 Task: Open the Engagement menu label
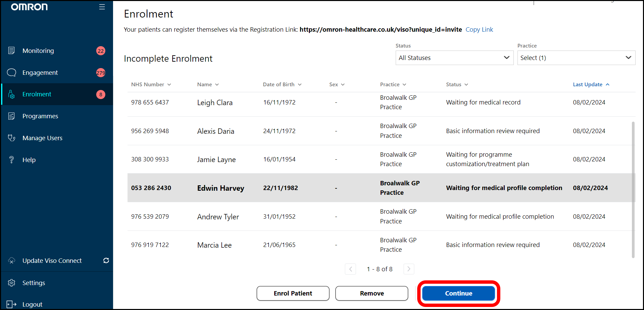[40, 73]
